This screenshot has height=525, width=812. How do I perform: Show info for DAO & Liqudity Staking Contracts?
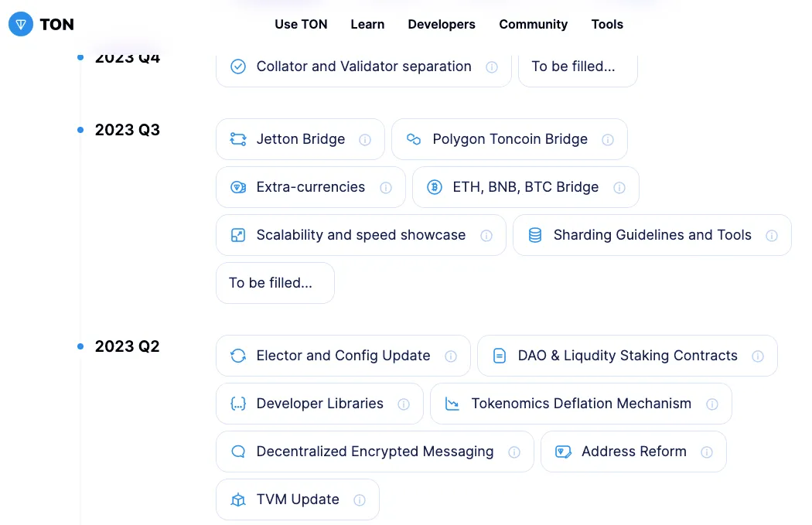point(758,356)
